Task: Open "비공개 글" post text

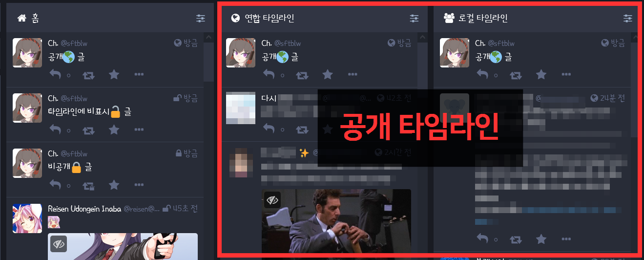Action: click(70, 168)
